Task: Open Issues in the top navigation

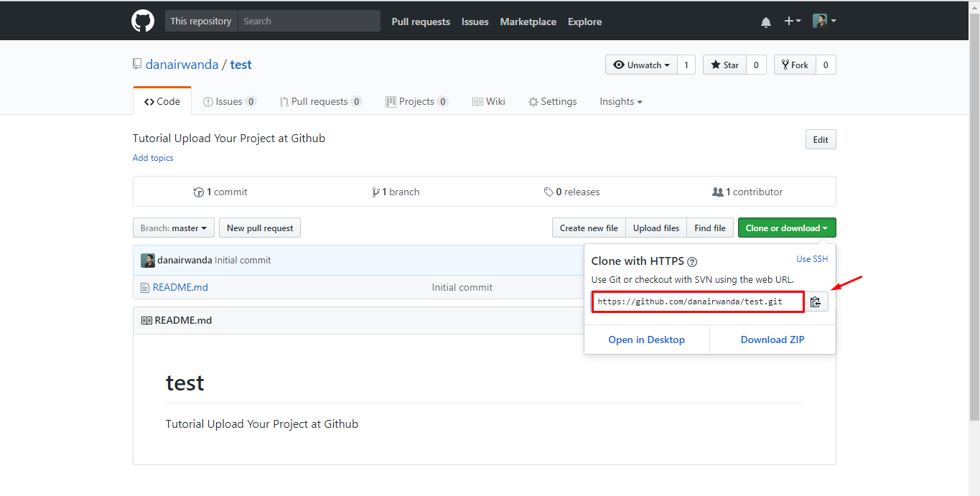Action: coord(475,22)
